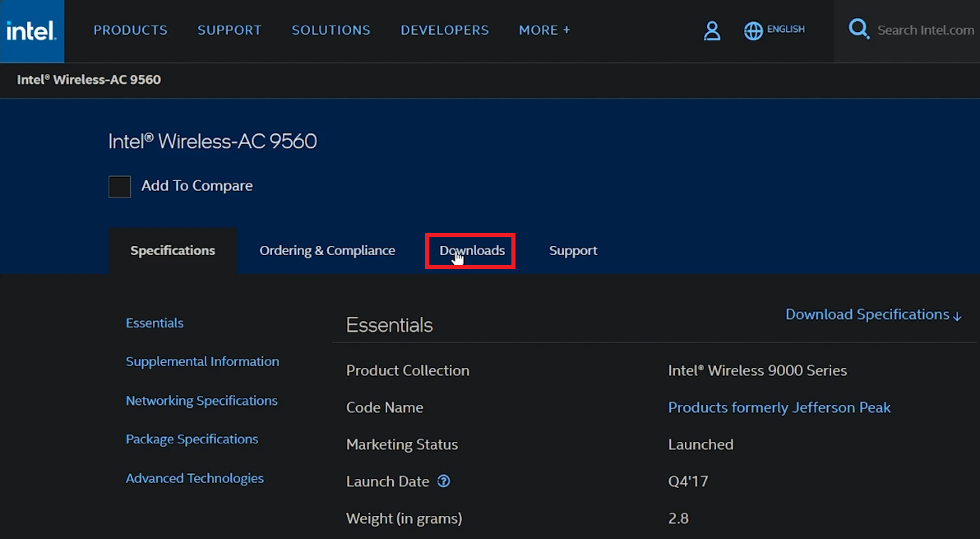Switch to the Downloads tab
This screenshot has width=980, height=539.
point(470,250)
